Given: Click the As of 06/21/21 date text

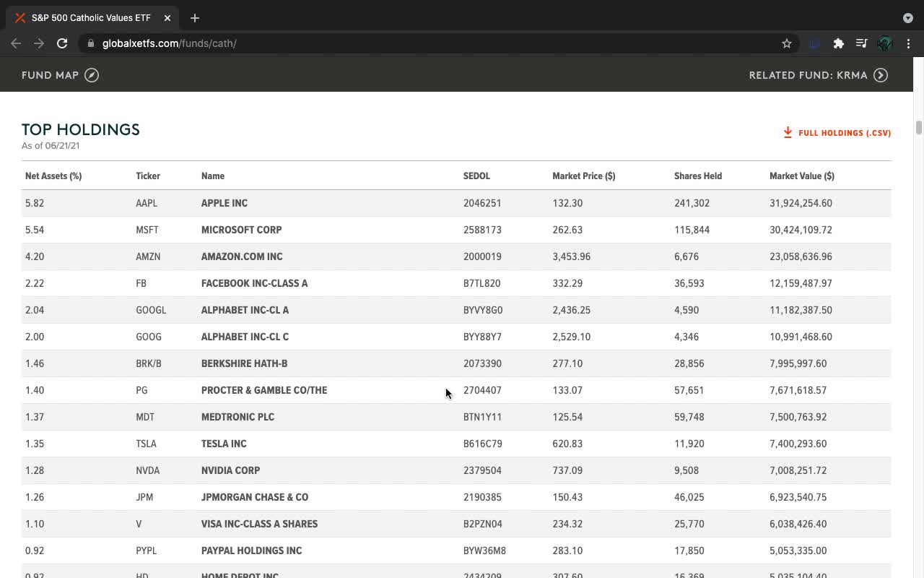Looking at the screenshot, I should 51,146.
